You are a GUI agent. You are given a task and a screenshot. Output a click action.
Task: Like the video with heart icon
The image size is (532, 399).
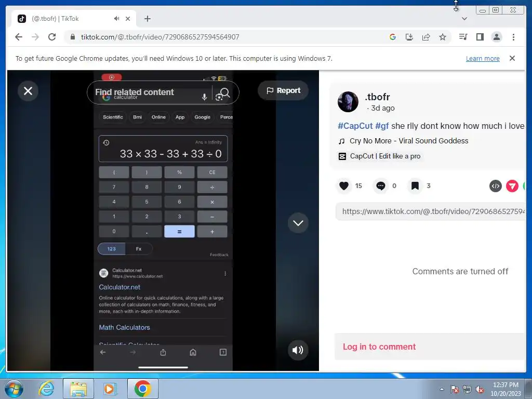344,185
